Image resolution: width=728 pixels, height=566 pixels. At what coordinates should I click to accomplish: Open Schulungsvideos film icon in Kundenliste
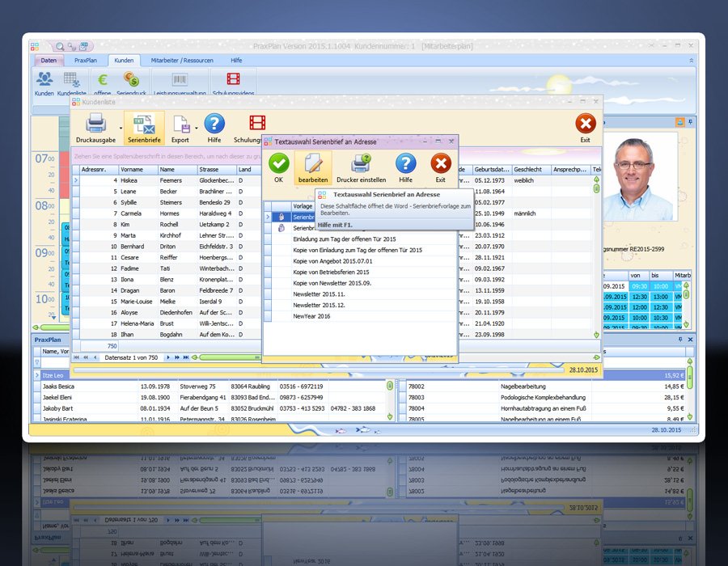(x=257, y=123)
